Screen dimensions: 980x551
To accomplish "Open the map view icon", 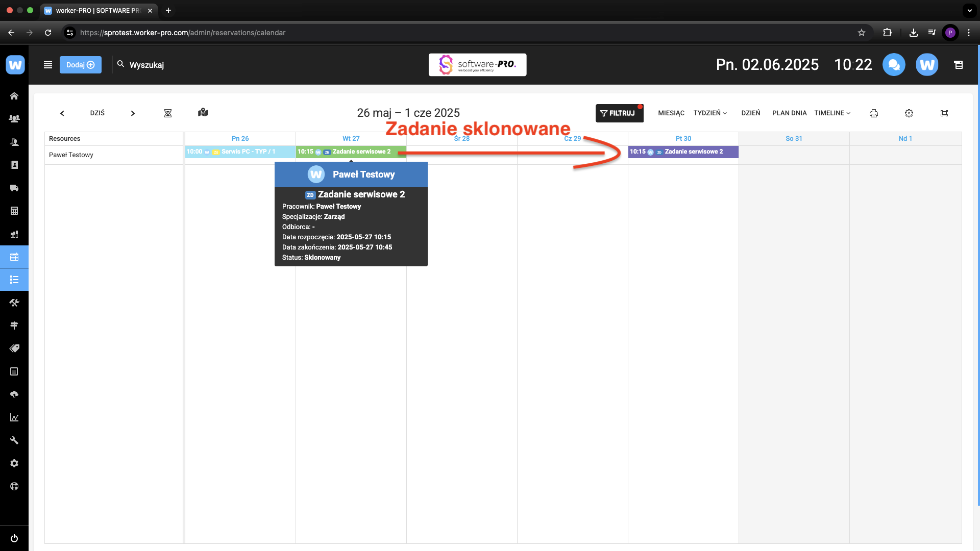I will coord(203,113).
